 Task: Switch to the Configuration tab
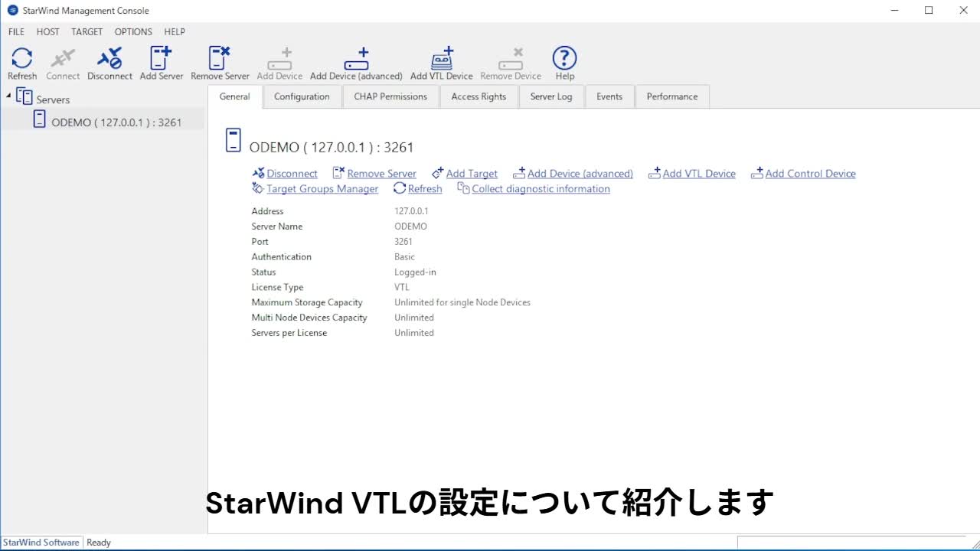pyautogui.click(x=302, y=96)
